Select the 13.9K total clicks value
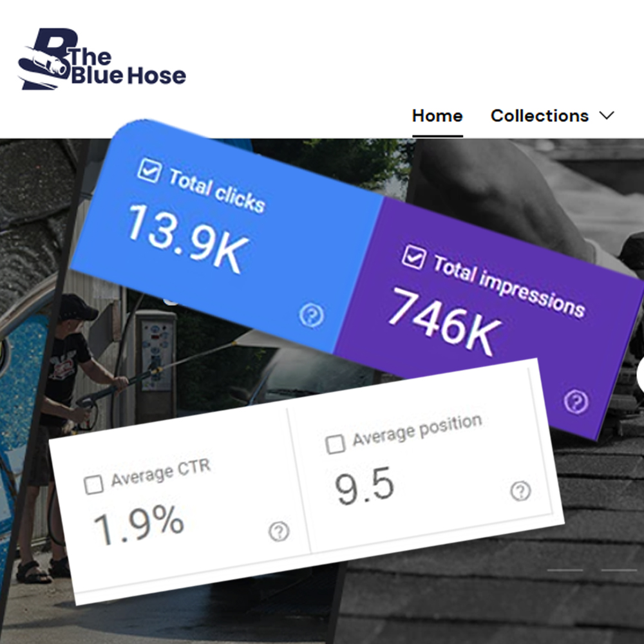This screenshot has height=644, width=644. tap(188, 239)
